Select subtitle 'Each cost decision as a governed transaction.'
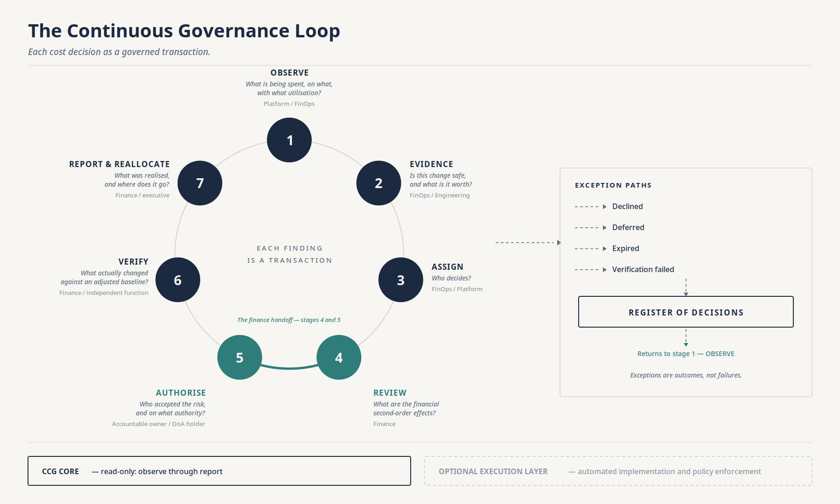 pyautogui.click(x=119, y=52)
